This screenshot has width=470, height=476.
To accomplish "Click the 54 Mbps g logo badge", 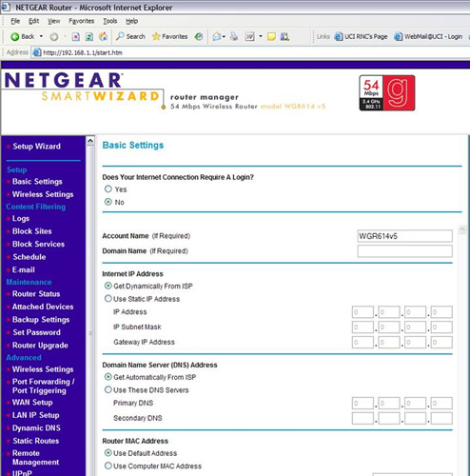I will click(x=387, y=93).
